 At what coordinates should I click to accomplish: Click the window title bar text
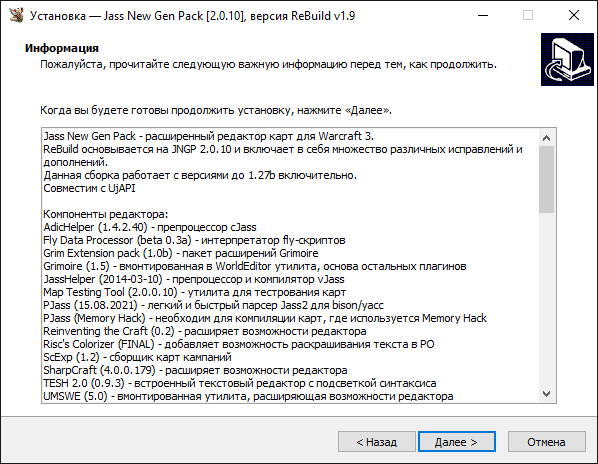[x=193, y=16]
